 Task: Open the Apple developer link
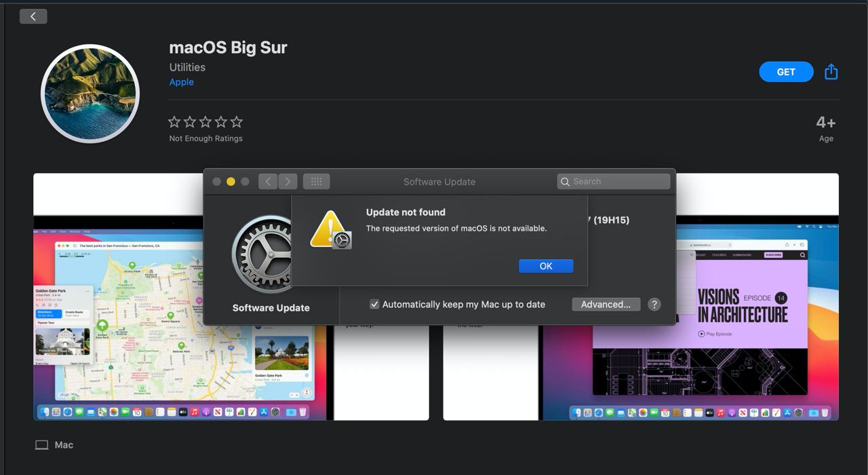[182, 82]
